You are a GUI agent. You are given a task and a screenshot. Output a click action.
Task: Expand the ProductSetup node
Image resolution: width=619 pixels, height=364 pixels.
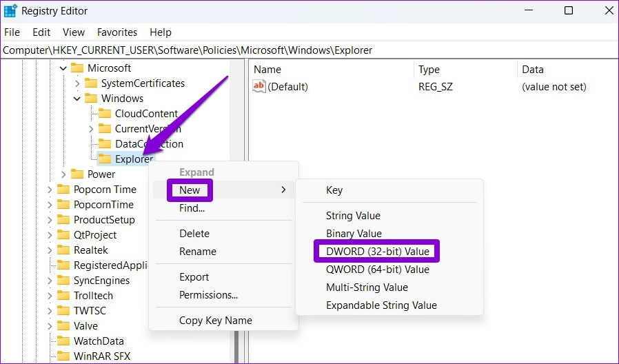(x=50, y=220)
